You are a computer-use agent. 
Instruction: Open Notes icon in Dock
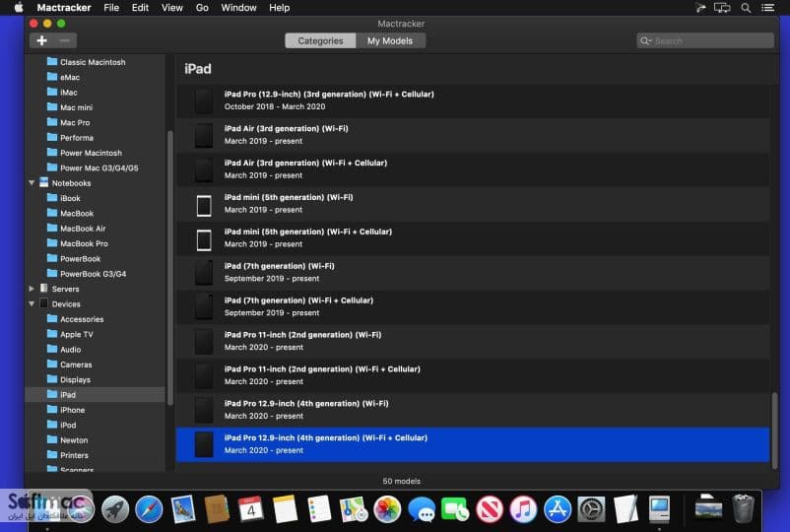(285, 508)
